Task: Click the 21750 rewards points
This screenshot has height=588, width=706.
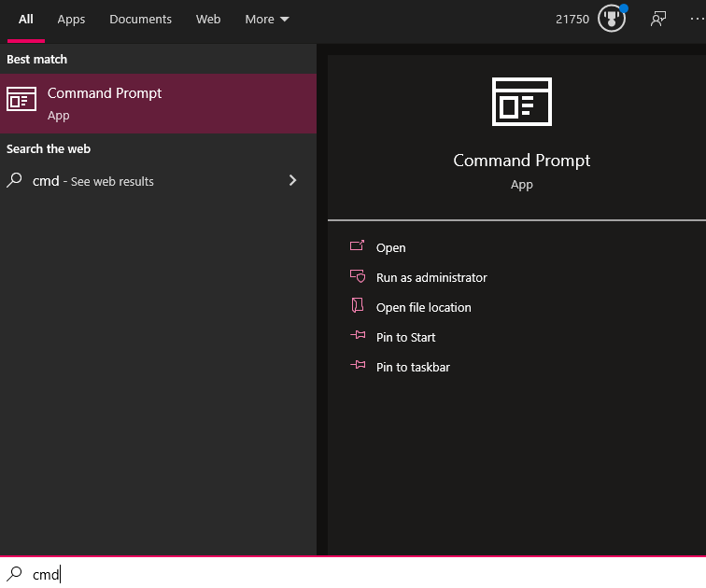Action: pyautogui.click(x=572, y=20)
